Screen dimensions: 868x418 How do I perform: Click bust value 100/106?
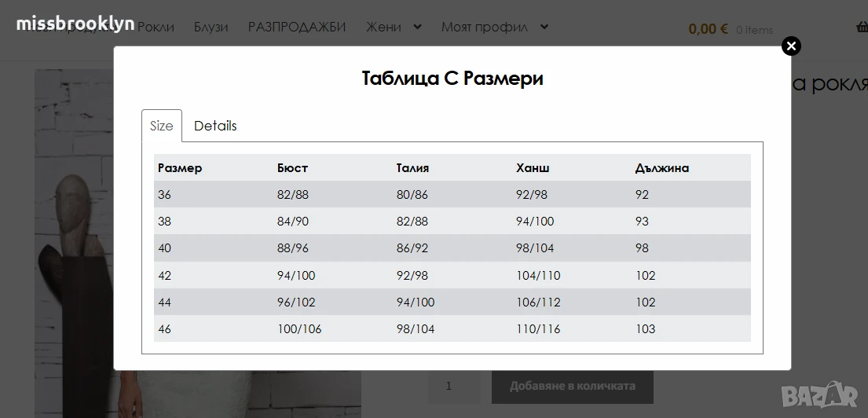point(299,329)
